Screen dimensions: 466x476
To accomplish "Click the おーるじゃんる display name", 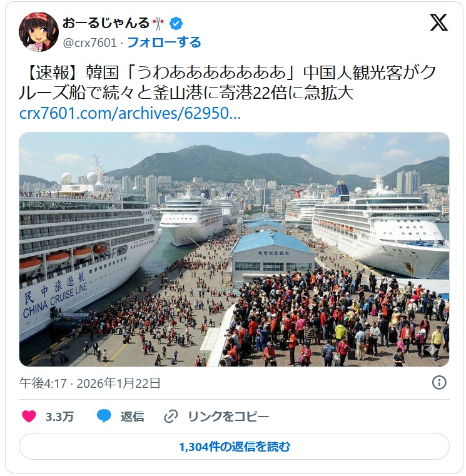I will pyautogui.click(x=106, y=23).
